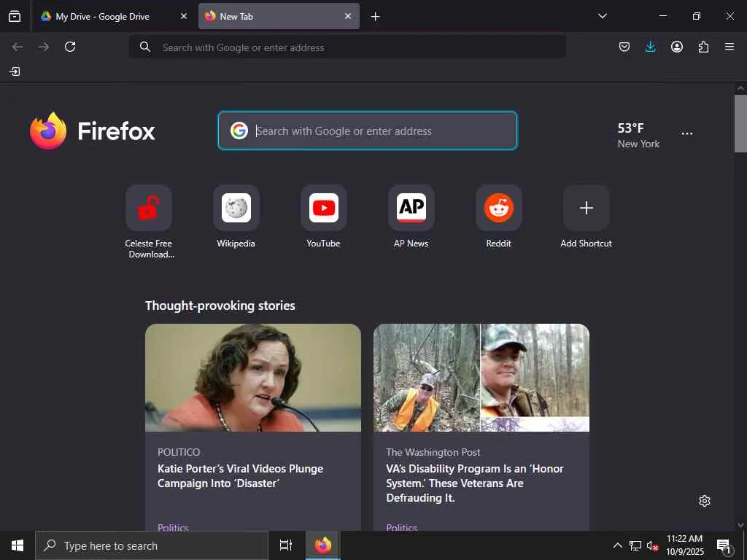Open the Windows Start menu
This screenshot has width=747, height=560.
pyautogui.click(x=18, y=545)
